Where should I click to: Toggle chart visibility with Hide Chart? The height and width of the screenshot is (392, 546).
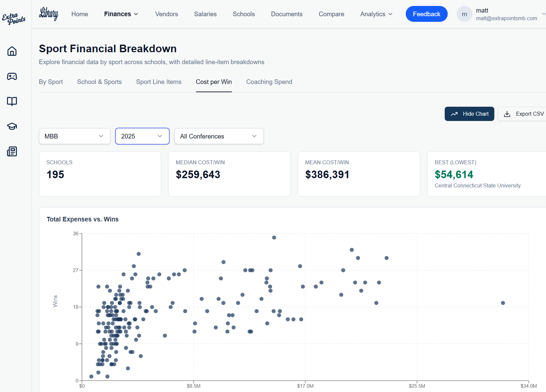click(x=469, y=114)
